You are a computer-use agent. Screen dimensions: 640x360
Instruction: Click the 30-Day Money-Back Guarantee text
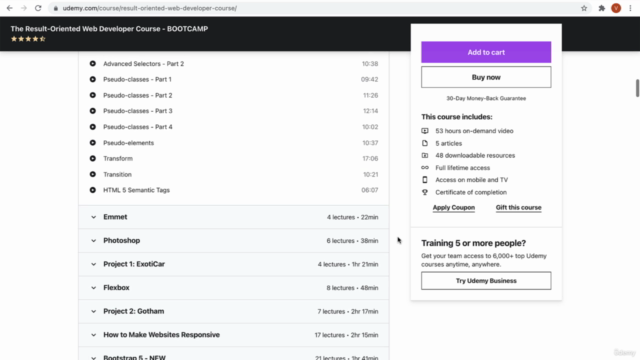click(x=486, y=98)
